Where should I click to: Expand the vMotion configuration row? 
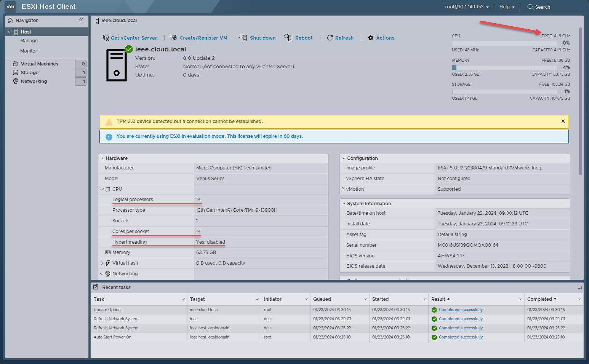pyautogui.click(x=343, y=189)
